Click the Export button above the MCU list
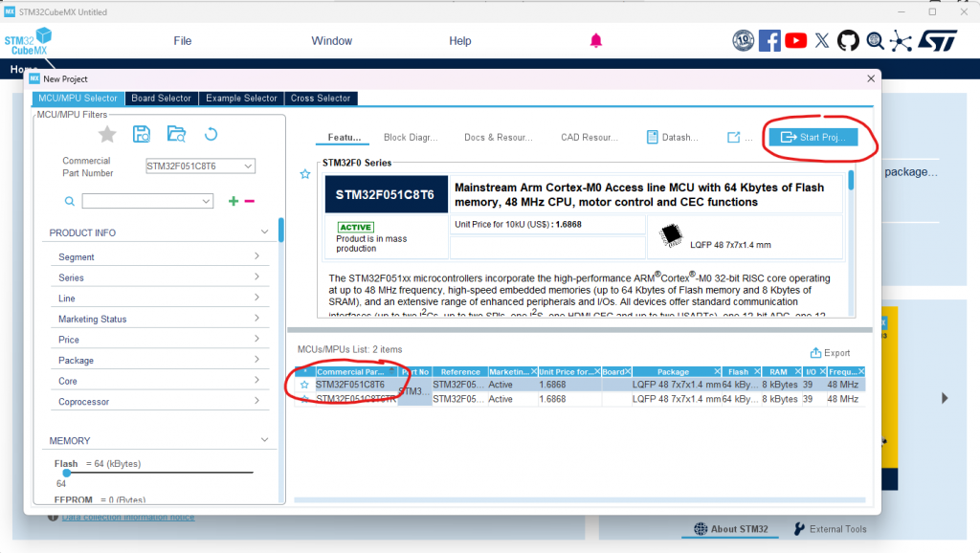This screenshot has height=553, width=980. pos(830,353)
